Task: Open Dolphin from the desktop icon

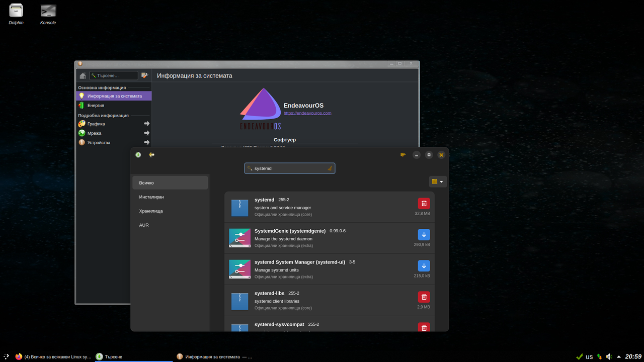Action: 16,14
